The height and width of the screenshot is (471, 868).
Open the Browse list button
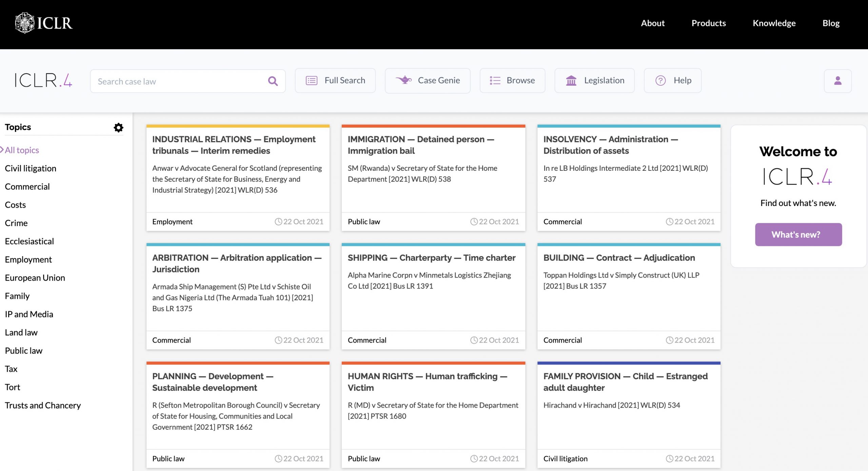coord(512,81)
